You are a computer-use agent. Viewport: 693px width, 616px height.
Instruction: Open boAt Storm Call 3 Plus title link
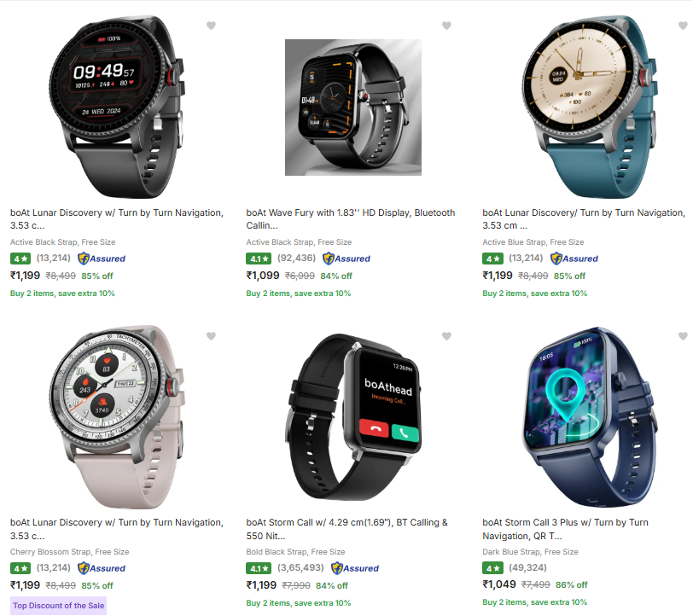pos(565,529)
